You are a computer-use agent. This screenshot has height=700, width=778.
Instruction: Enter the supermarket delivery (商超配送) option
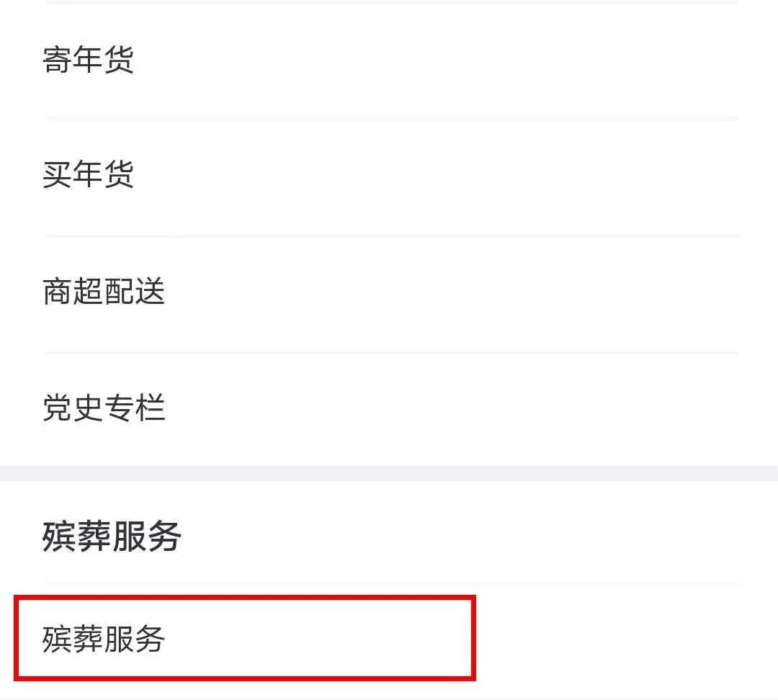pos(104,292)
